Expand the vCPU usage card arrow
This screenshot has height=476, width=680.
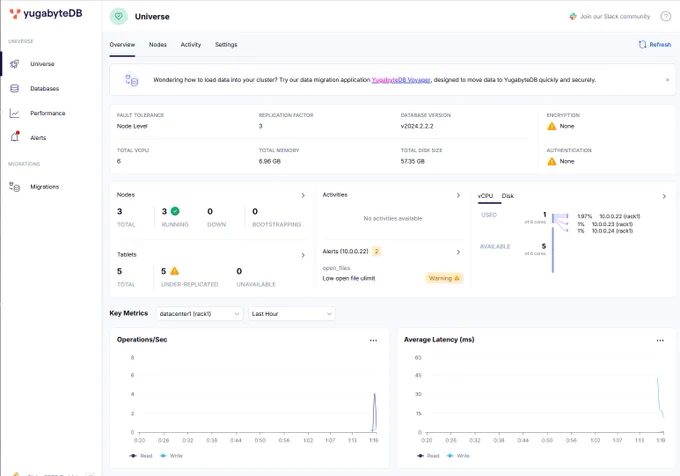pyautogui.click(x=664, y=196)
